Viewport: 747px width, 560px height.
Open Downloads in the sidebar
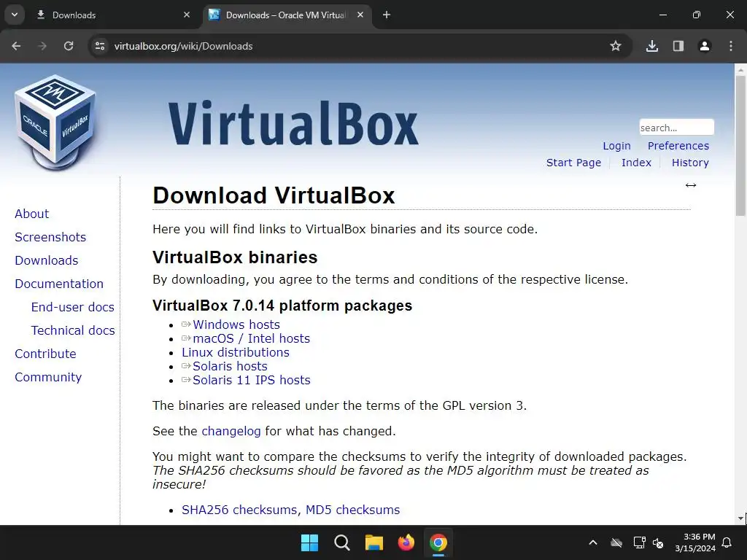click(x=46, y=260)
